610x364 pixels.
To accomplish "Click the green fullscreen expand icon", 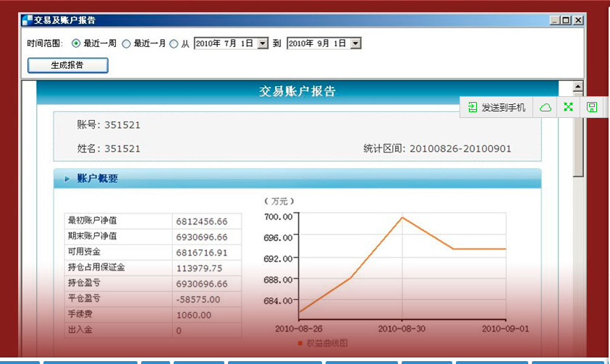I will 569,107.
